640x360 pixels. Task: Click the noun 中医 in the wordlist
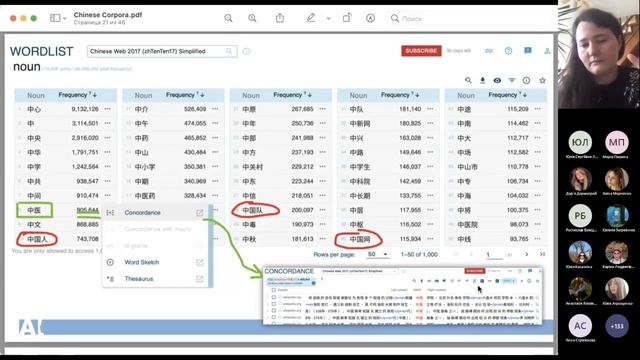pos(34,210)
